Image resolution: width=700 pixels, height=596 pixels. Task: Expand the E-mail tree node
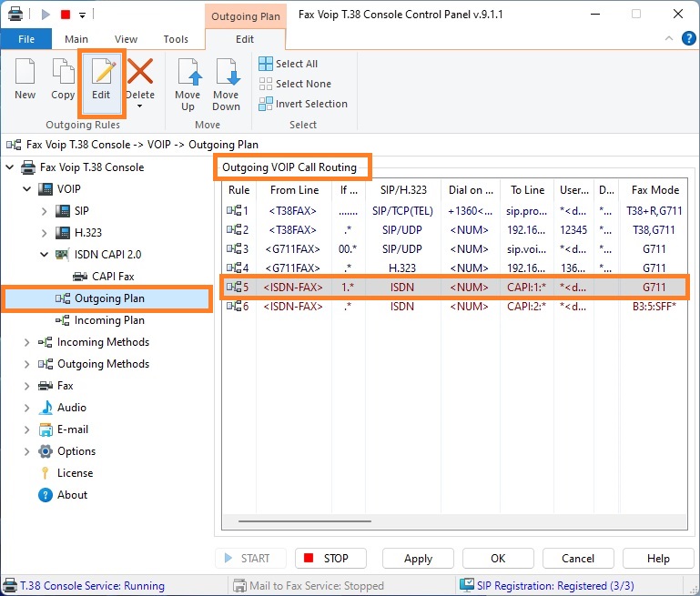point(26,429)
